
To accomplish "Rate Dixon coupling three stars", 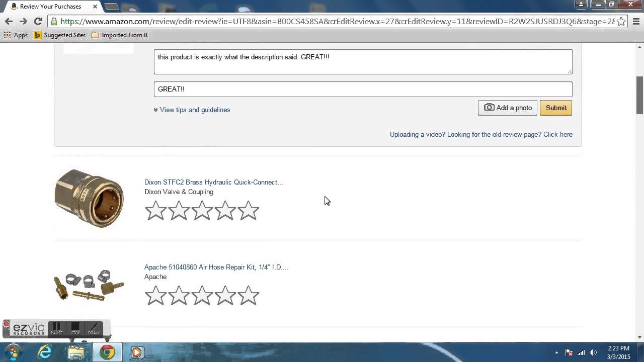I will (202, 211).
